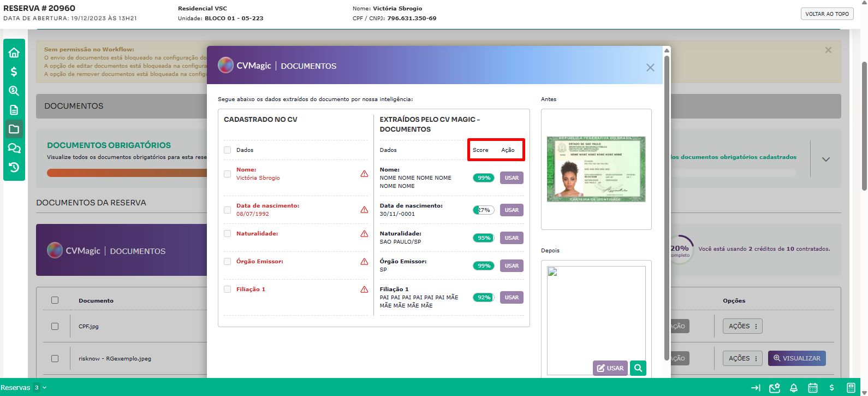This screenshot has width=868, height=396.
Task: Open the calendar icon in bottom bar
Action: pyautogui.click(x=813, y=388)
